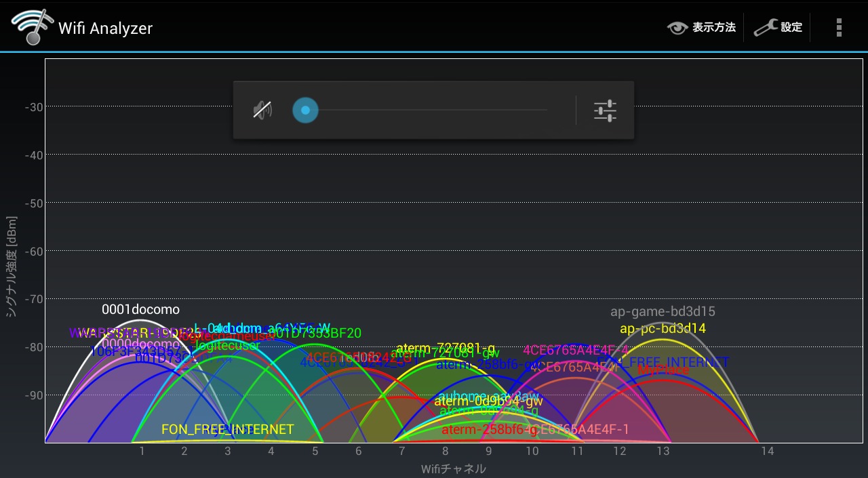Open 設定 settings
Viewport: 868px width, 478px height.
(x=791, y=28)
